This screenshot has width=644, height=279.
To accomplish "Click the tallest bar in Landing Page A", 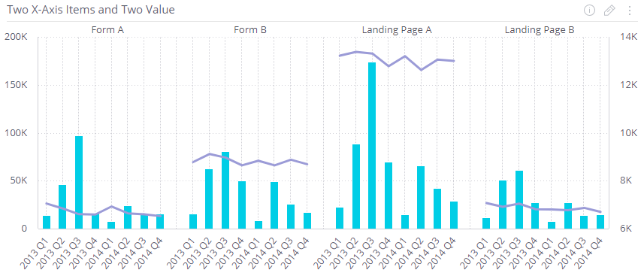I will pyautogui.click(x=372, y=145).
